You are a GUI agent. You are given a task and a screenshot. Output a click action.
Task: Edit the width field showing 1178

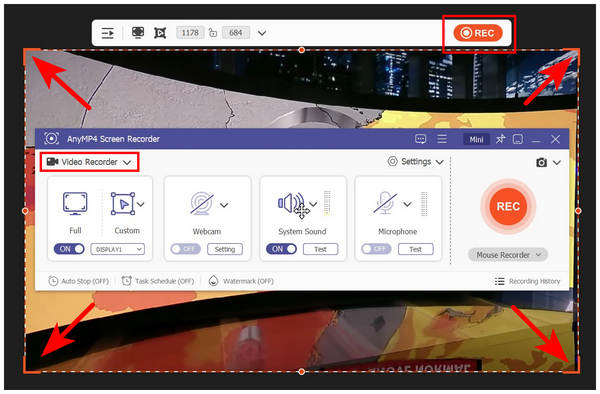coord(190,33)
